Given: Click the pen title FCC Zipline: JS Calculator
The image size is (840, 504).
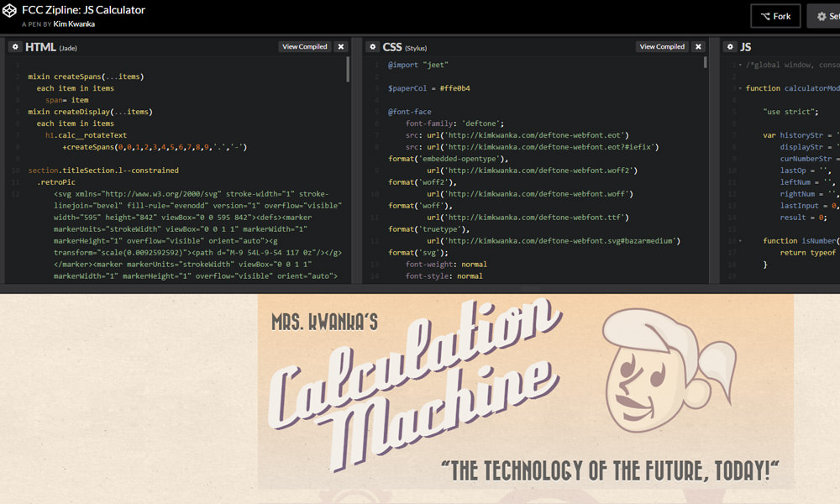Looking at the screenshot, I should pos(83,9).
